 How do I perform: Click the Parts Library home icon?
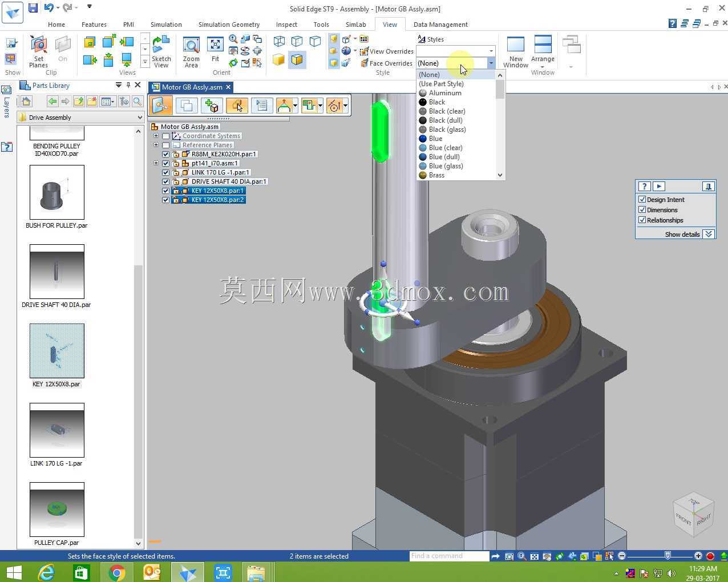point(26,102)
